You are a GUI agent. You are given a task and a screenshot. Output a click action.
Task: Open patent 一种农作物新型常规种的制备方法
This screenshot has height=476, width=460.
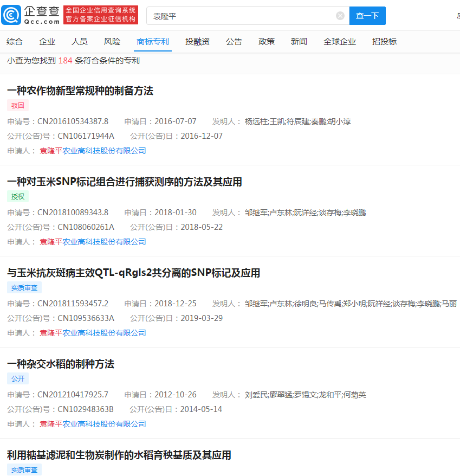point(79,91)
